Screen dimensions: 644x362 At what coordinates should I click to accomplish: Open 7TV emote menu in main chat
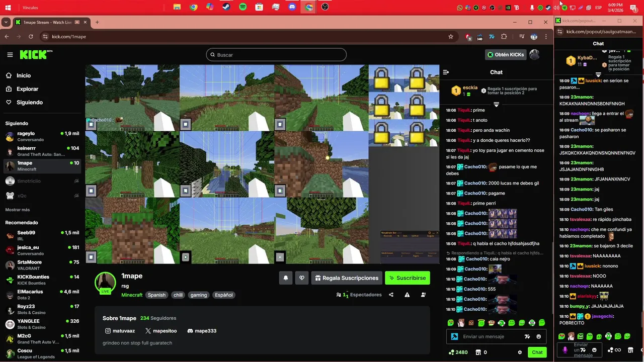(527, 336)
